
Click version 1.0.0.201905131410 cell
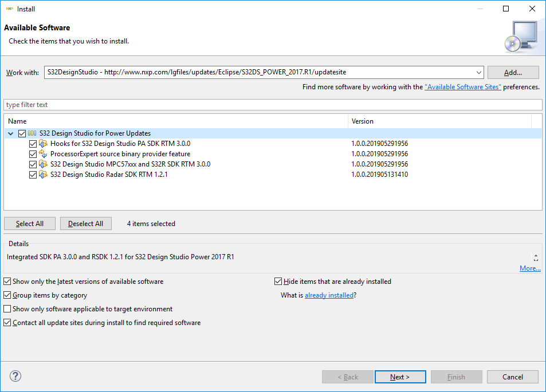(x=379, y=175)
